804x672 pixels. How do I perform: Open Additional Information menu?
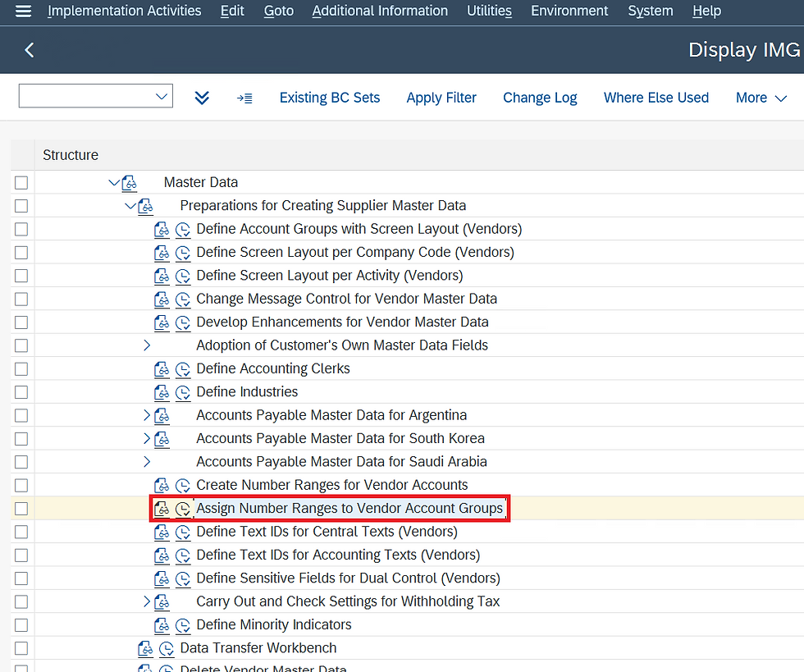pos(380,11)
